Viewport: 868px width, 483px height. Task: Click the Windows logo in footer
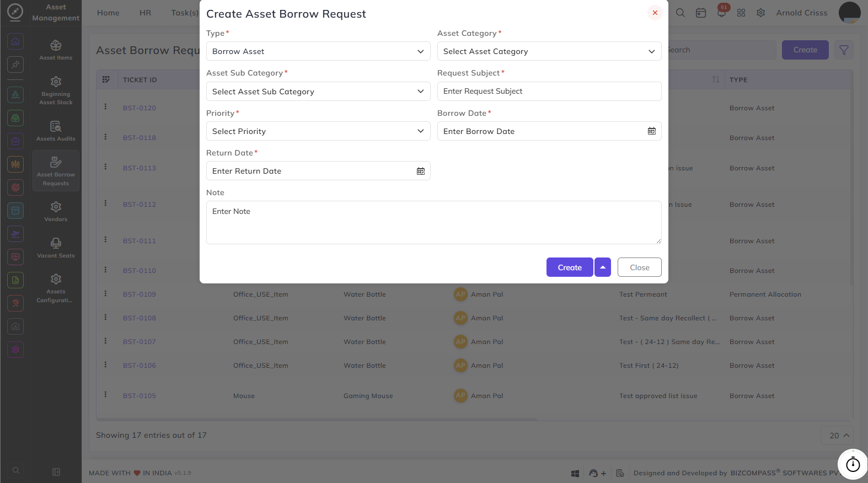[575, 473]
